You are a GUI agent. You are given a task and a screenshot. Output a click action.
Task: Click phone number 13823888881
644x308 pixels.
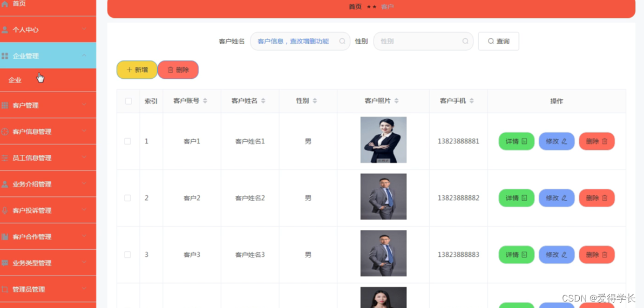point(458,141)
